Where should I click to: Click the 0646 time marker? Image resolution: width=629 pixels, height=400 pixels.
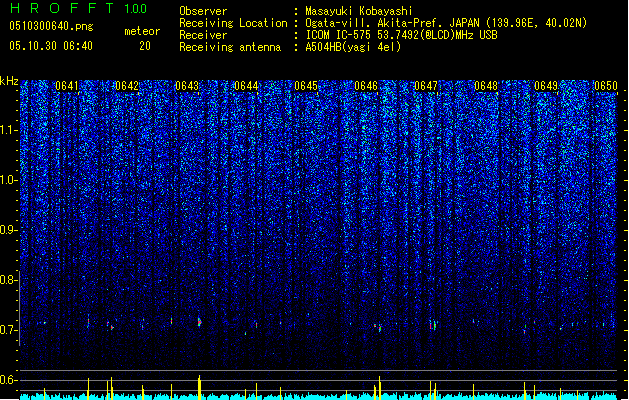pos(366,86)
